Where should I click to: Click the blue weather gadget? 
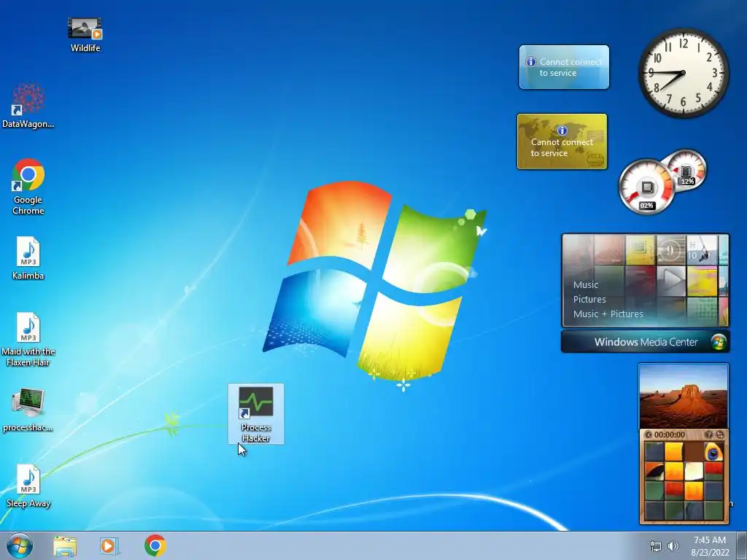564,67
